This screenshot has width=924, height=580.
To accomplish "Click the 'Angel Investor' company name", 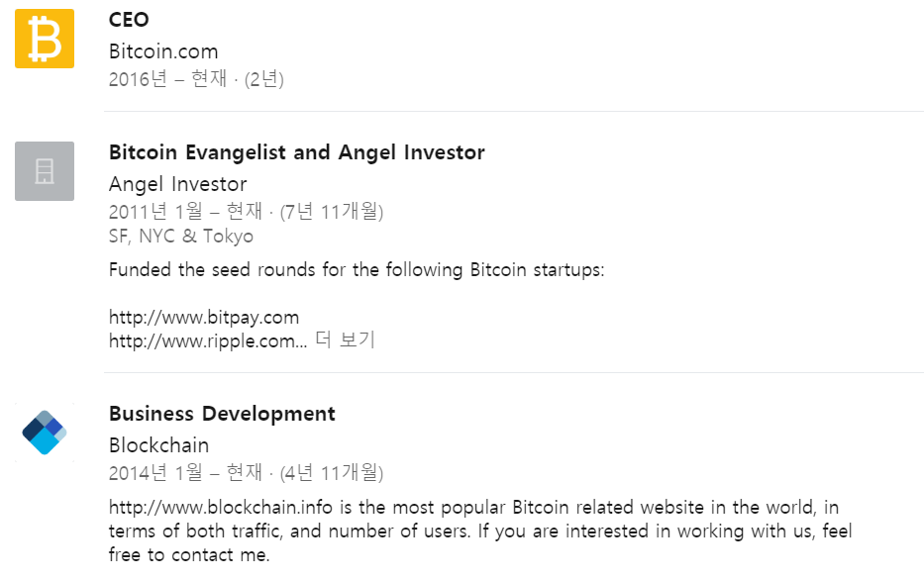I will [178, 184].
